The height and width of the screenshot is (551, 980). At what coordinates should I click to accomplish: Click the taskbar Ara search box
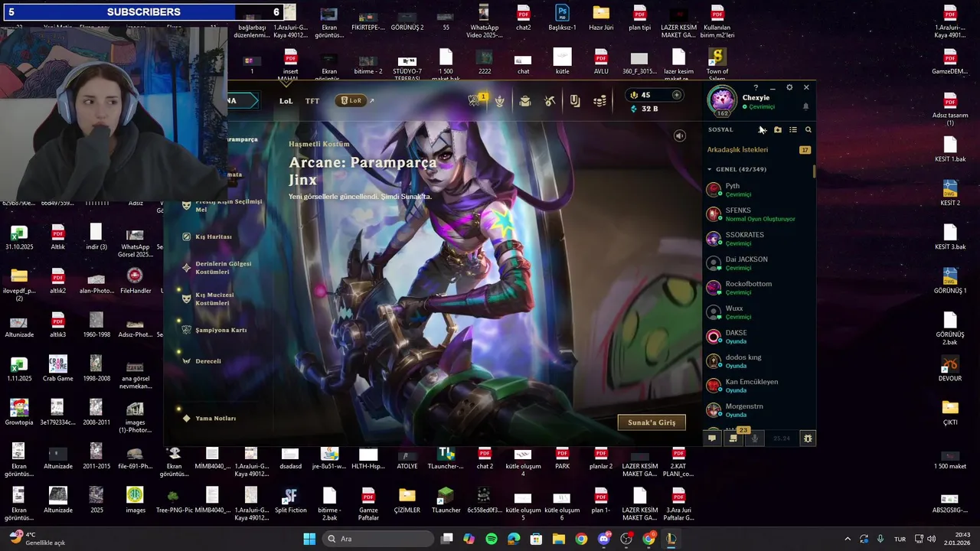(379, 539)
